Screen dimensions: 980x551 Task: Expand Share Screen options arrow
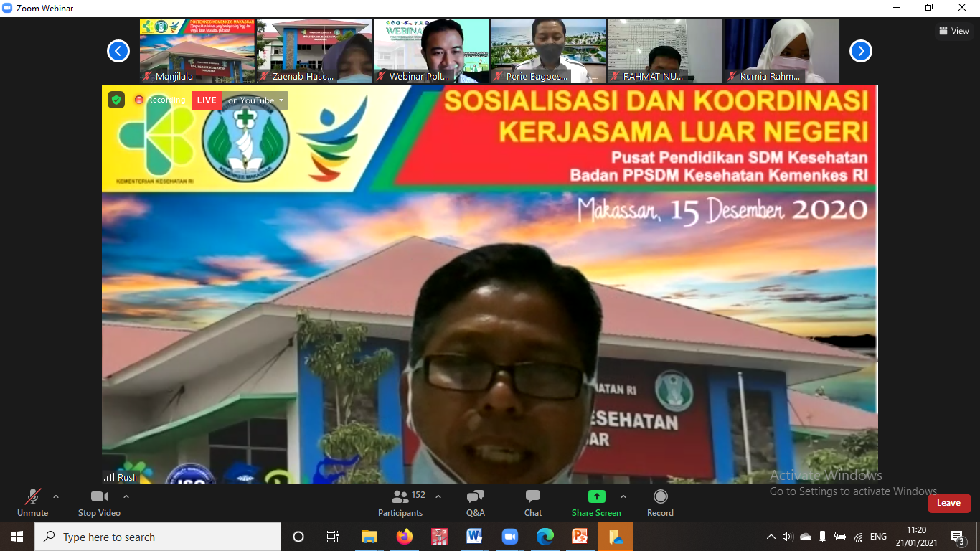point(623,496)
